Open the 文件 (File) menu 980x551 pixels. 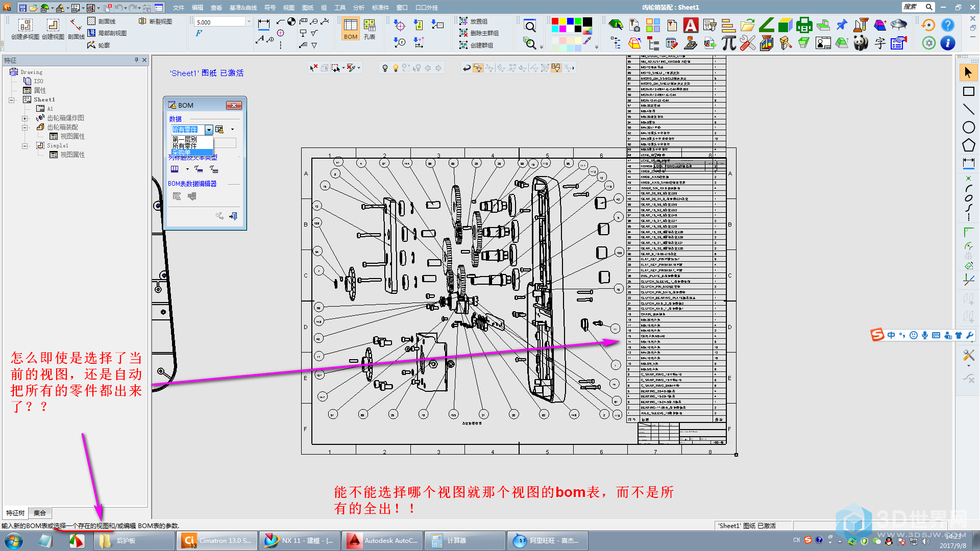pos(179,8)
